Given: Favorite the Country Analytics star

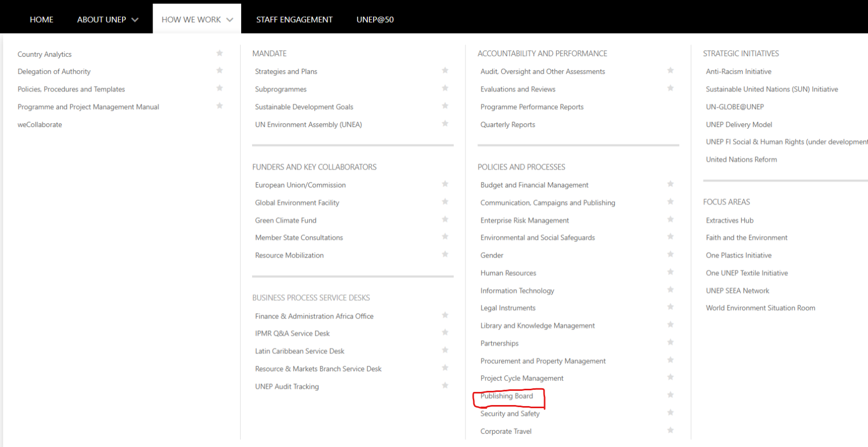Looking at the screenshot, I should [x=220, y=53].
